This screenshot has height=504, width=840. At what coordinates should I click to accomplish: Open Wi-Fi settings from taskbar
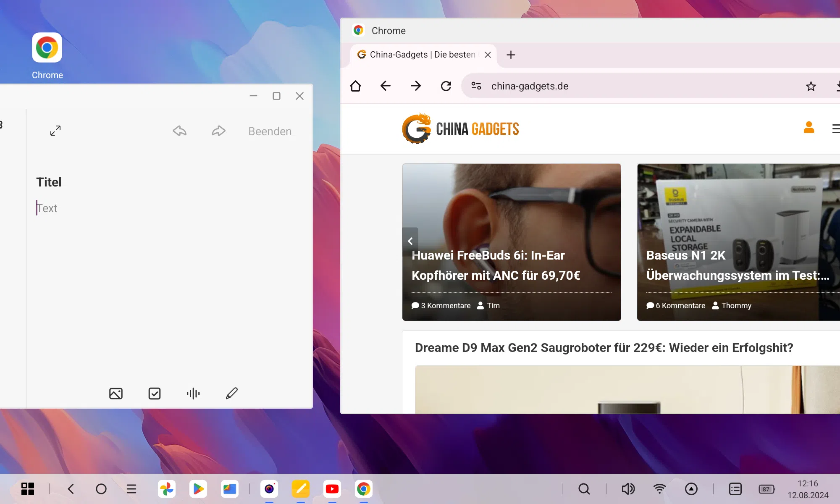[x=659, y=489]
